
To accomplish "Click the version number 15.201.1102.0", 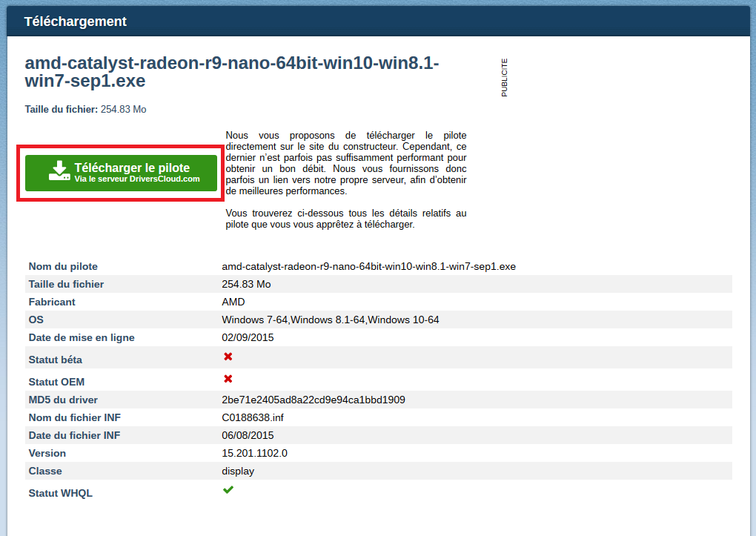I will (254, 453).
